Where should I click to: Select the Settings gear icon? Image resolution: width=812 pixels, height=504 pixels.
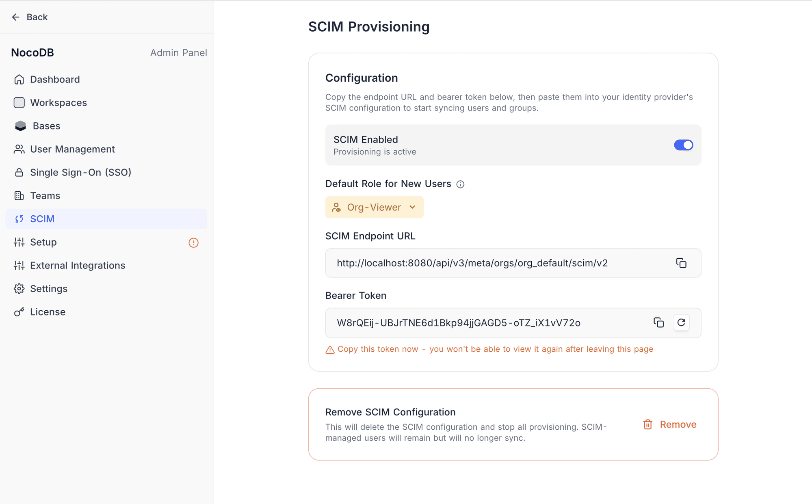[x=19, y=288]
